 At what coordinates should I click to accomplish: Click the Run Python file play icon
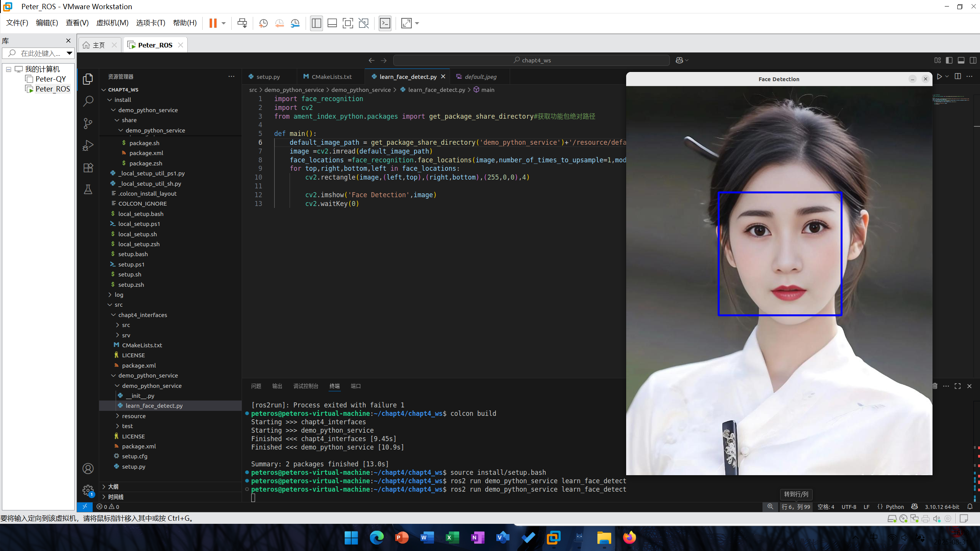939,77
